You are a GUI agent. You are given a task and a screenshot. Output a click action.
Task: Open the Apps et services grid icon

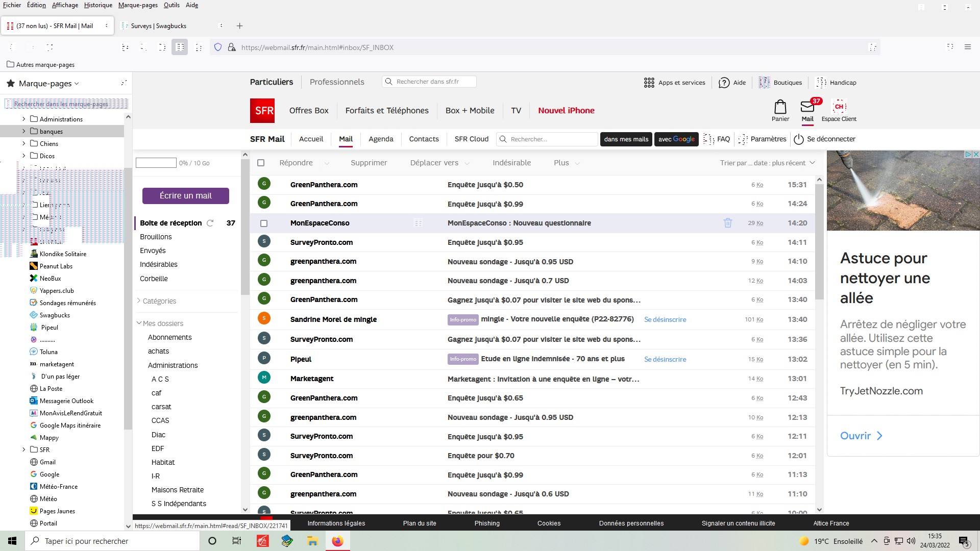point(649,83)
